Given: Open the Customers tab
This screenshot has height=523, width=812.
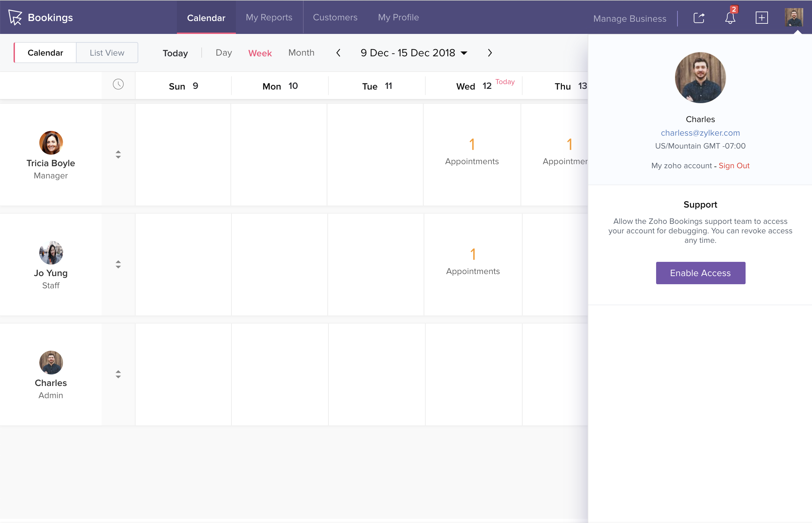Looking at the screenshot, I should 335,17.
